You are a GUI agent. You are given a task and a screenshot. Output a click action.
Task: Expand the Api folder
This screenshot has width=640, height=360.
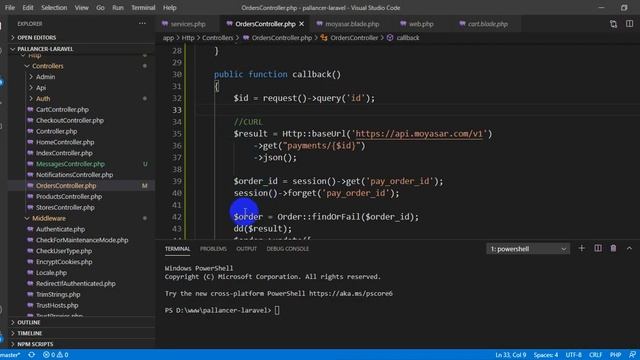pyautogui.click(x=41, y=88)
